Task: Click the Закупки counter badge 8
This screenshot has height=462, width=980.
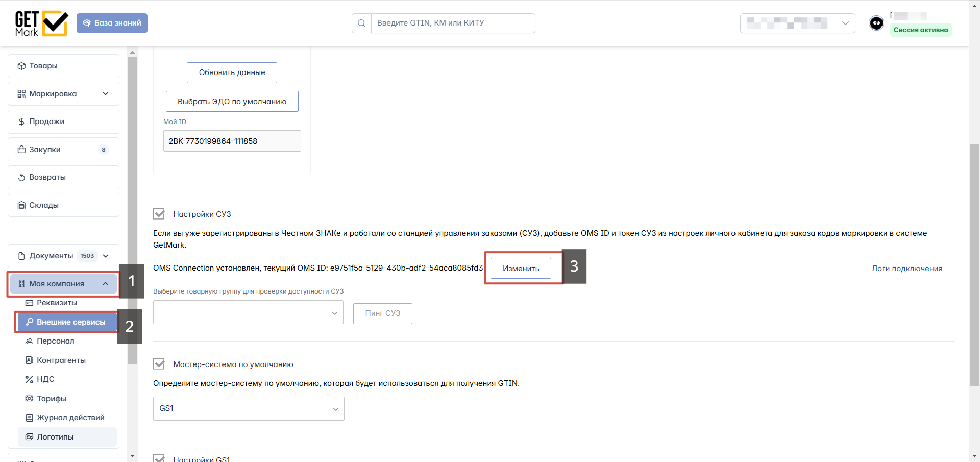Action: click(x=104, y=150)
